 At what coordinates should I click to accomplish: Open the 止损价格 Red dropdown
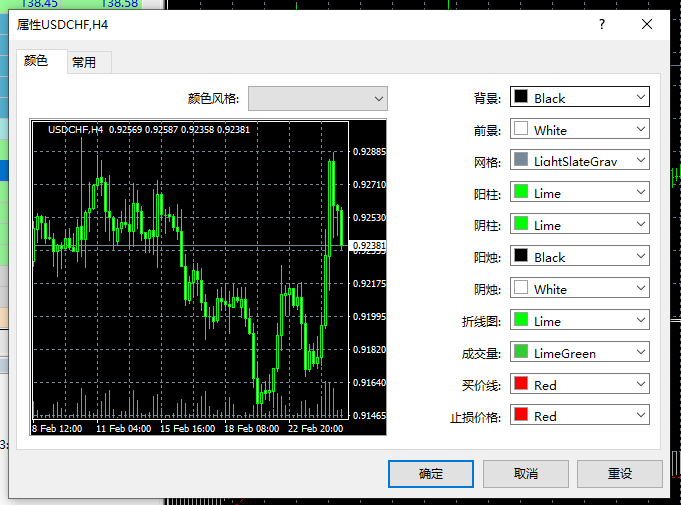point(640,416)
